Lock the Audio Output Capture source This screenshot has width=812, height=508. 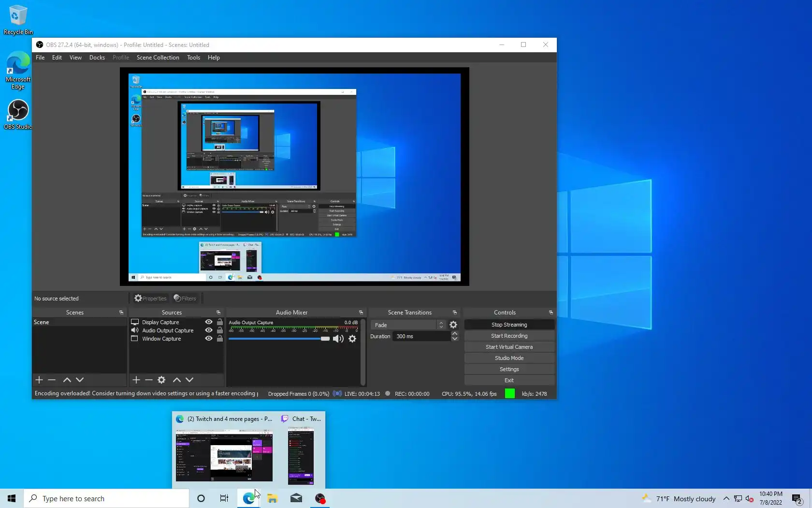click(220, 330)
